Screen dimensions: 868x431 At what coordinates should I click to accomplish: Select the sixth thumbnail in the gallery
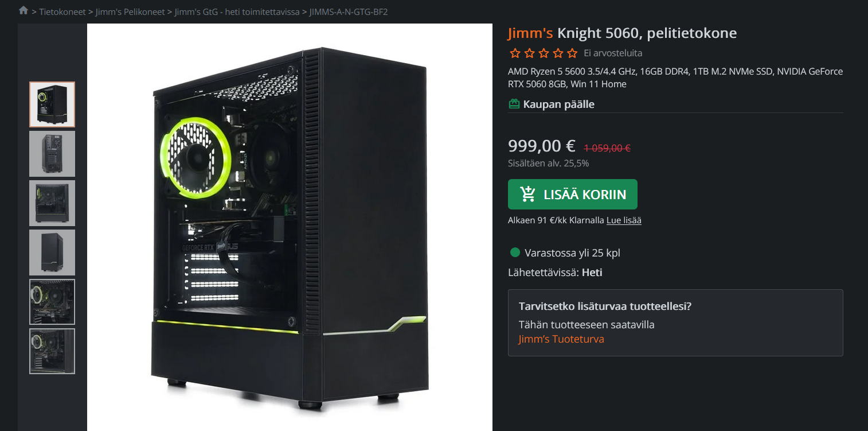click(x=52, y=351)
